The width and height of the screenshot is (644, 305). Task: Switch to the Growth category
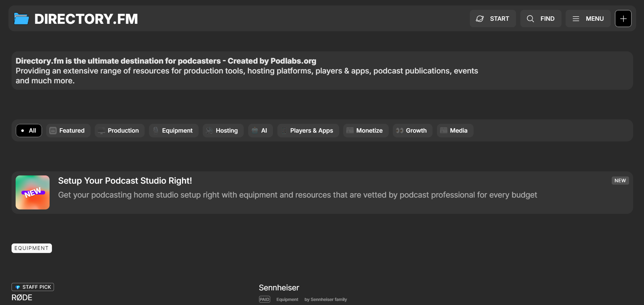(x=412, y=131)
